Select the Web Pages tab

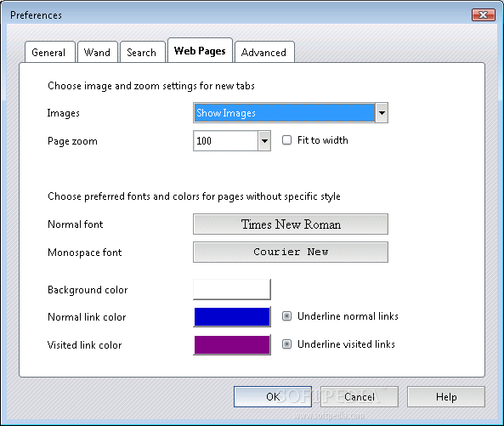click(200, 50)
